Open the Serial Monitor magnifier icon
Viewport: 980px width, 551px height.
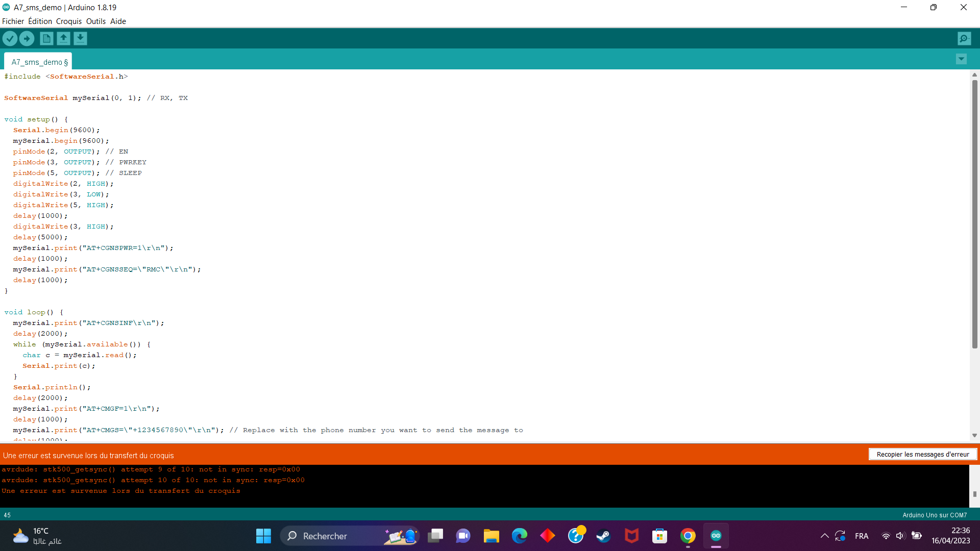coord(964,38)
